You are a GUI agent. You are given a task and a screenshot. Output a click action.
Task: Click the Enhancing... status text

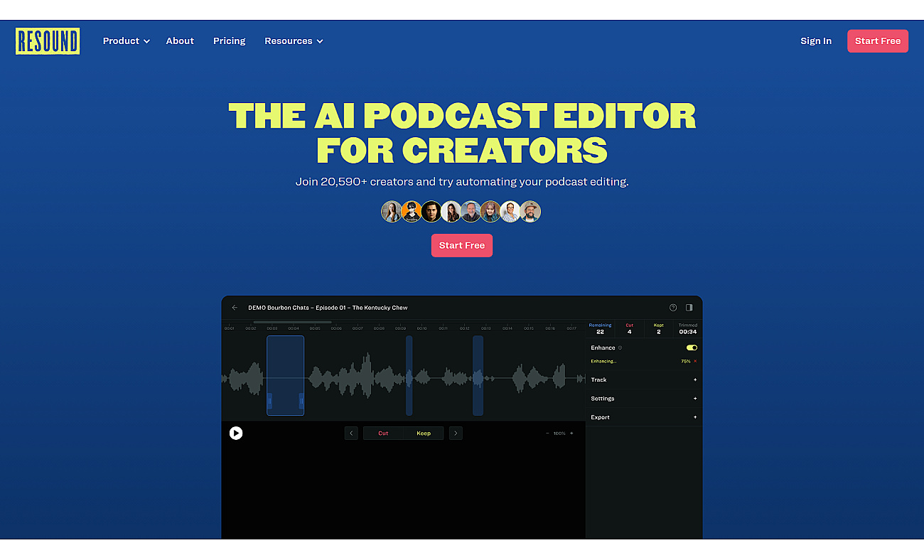603,362
